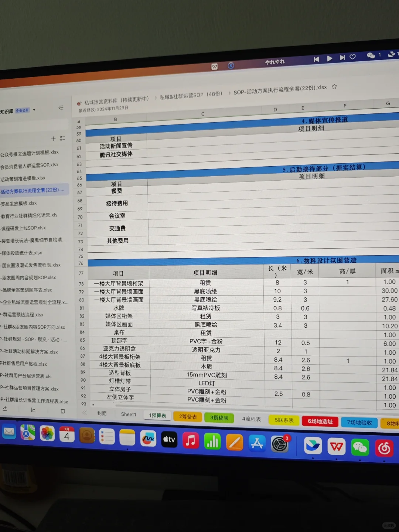This screenshot has width=399, height=532.
Task: Open the sidebar sort/filter options icon
Action: [62, 138]
